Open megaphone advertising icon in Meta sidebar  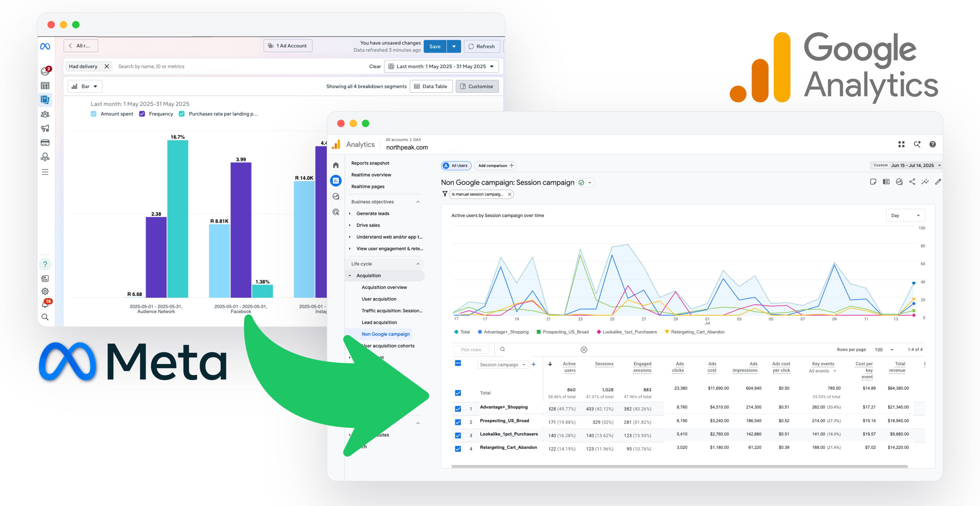click(x=45, y=128)
